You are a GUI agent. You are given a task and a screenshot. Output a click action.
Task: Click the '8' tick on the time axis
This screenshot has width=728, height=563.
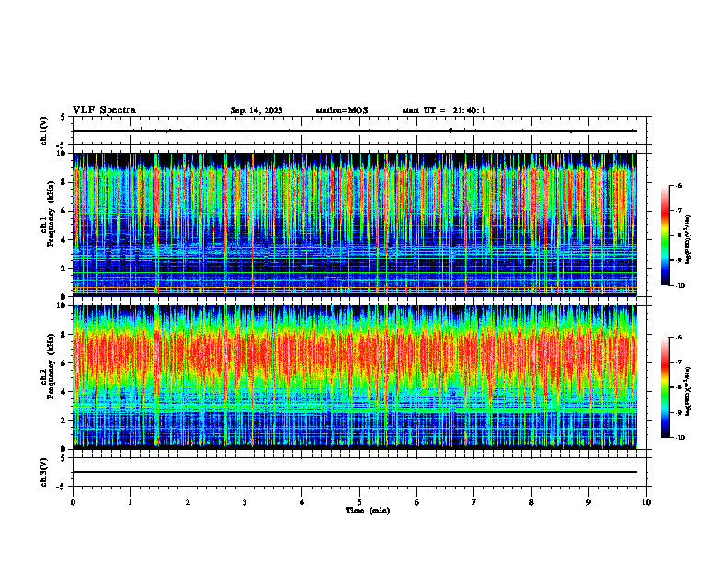pos(531,502)
